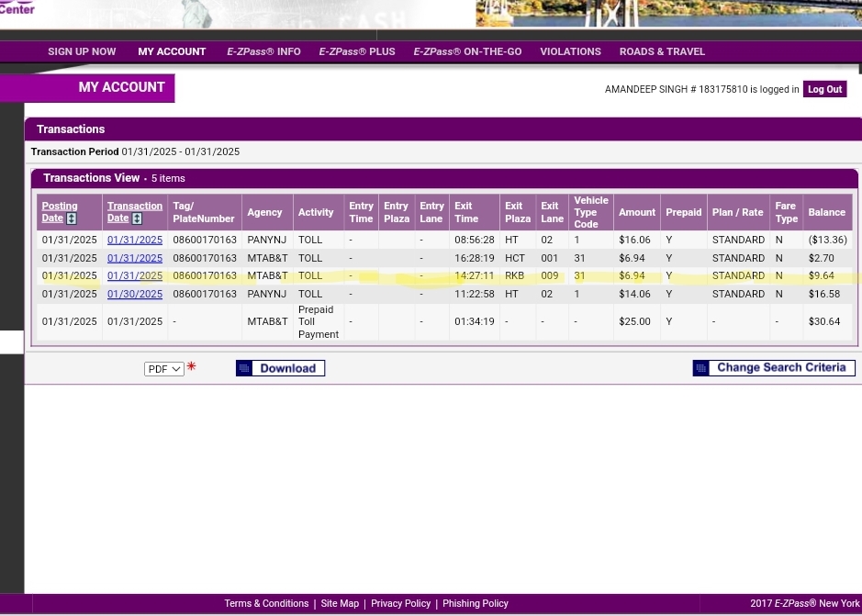Viewport: 862px width, 616px height.
Task: Click the $9.64 balance cell
Action: [827, 275]
